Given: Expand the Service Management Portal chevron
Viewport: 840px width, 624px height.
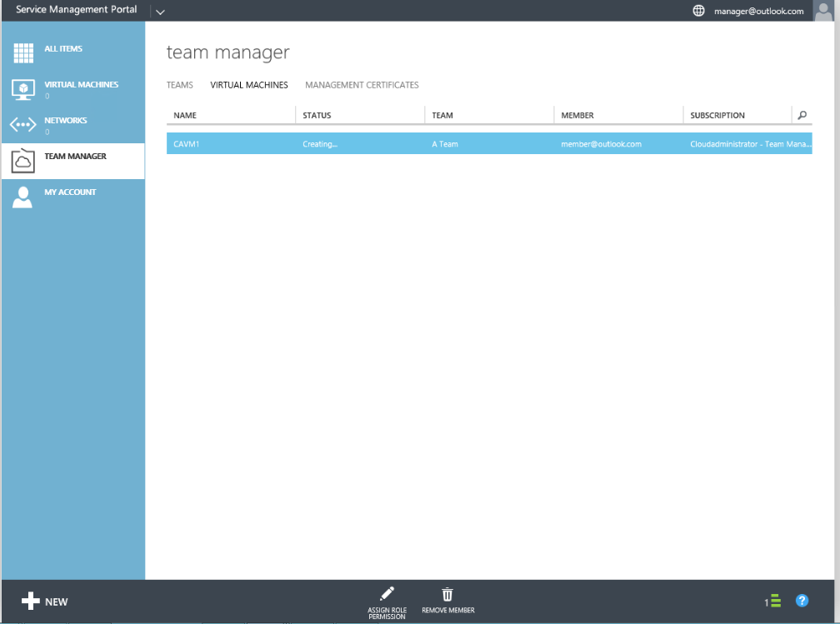Looking at the screenshot, I should click(x=160, y=12).
